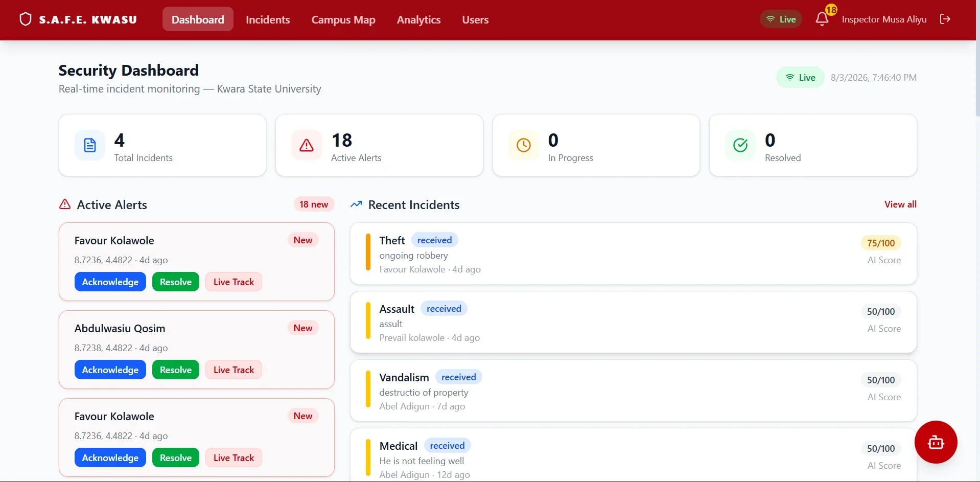Open the chatbot assistant floating button
980x482 pixels.
tap(936, 442)
